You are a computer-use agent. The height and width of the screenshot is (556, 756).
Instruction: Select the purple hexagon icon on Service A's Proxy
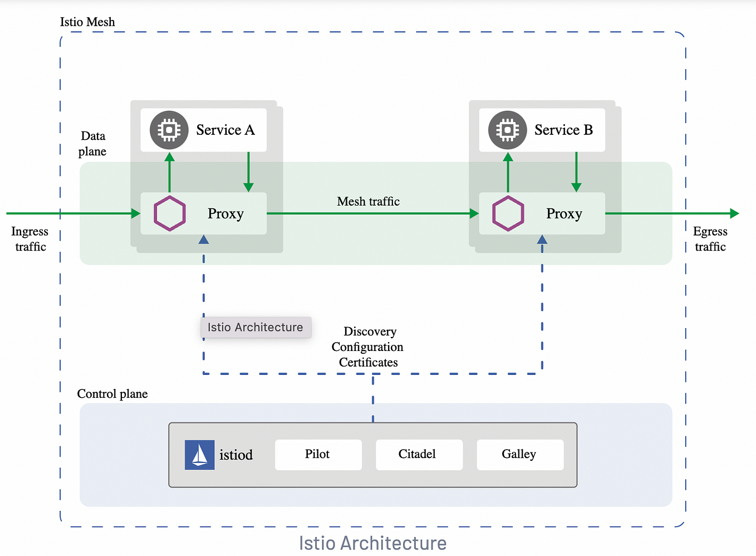169,213
